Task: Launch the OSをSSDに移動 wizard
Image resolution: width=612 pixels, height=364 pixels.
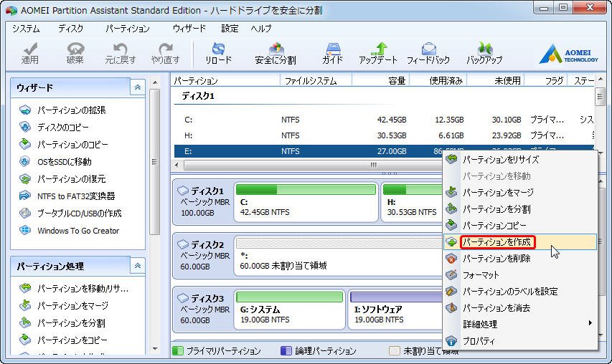Action: (55, 162)
